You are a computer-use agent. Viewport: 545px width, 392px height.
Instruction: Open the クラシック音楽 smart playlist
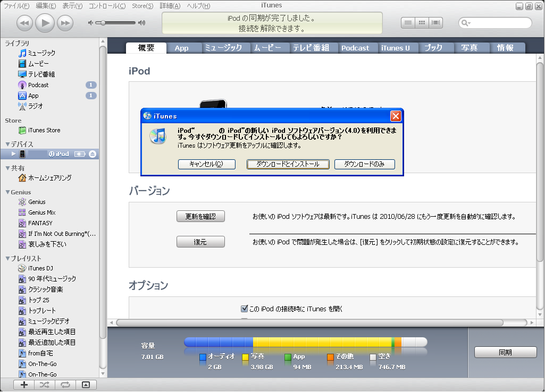[x=40, y=289]
